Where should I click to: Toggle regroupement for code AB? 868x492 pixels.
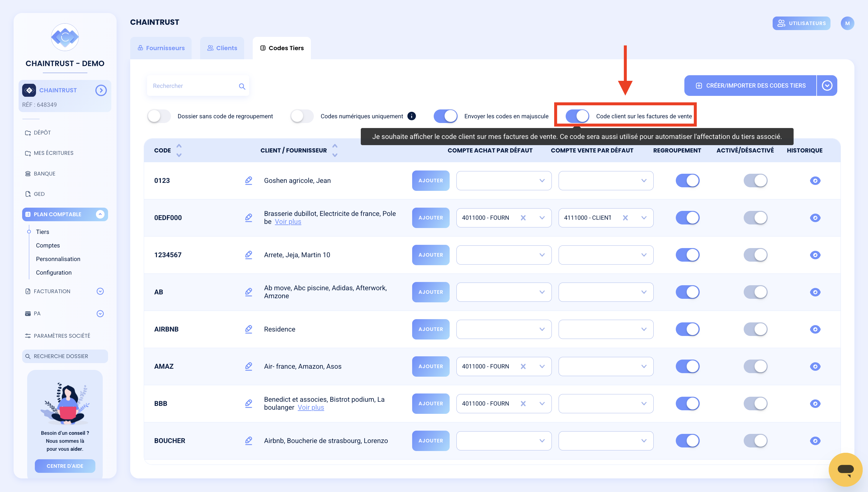(x=687, y=292)
